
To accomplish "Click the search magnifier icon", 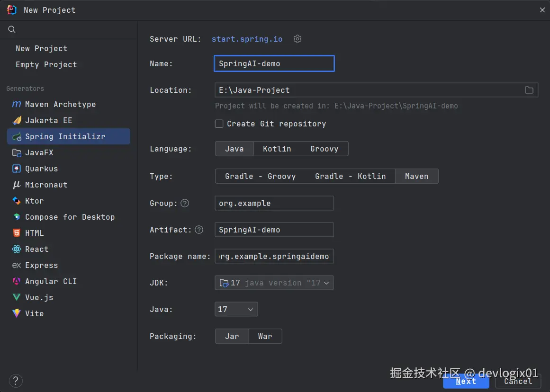I will (x=11, y=29).
